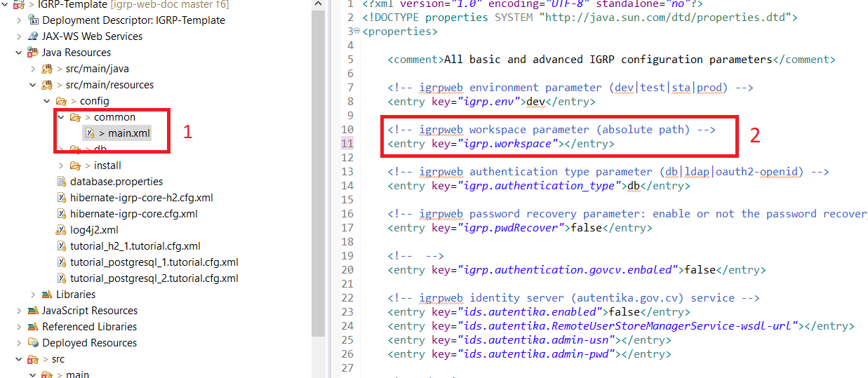Expand the JavaScript Resources node
The width and height of the screenshot is (868, 378).
pos(18,311)
